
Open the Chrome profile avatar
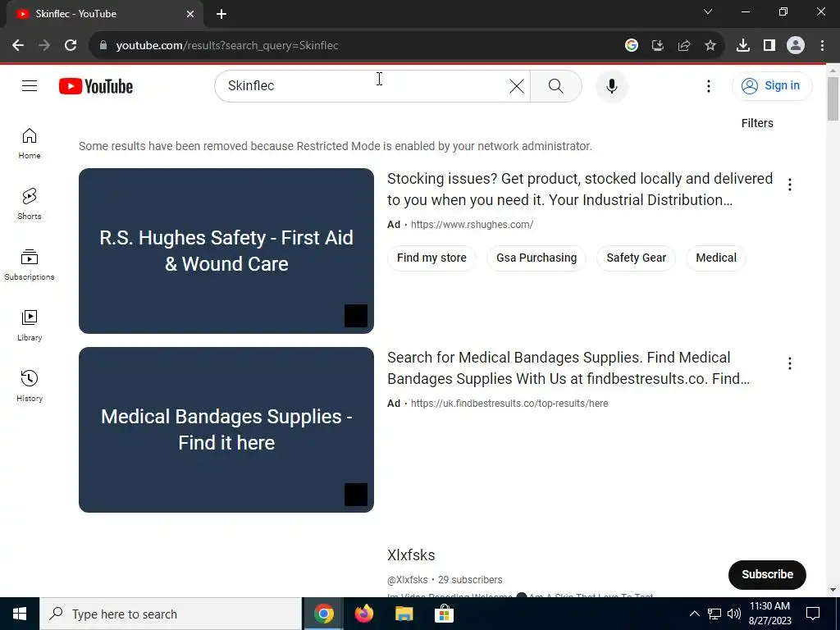click(796, 46)
